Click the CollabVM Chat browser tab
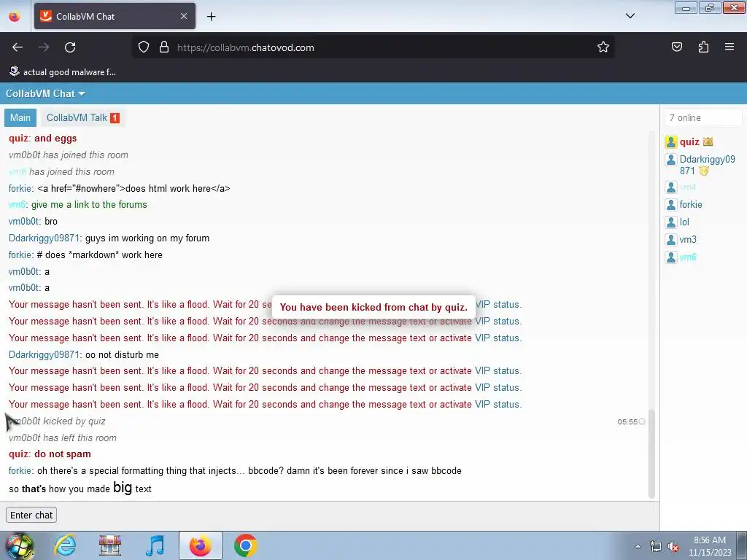Screen dimensions: 747x560 tap(115, 16)
